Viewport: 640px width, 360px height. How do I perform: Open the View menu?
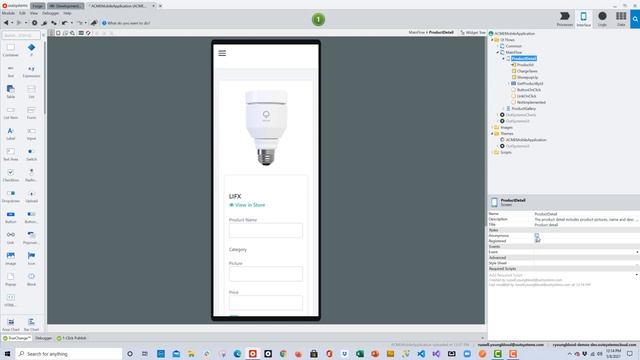34,13
